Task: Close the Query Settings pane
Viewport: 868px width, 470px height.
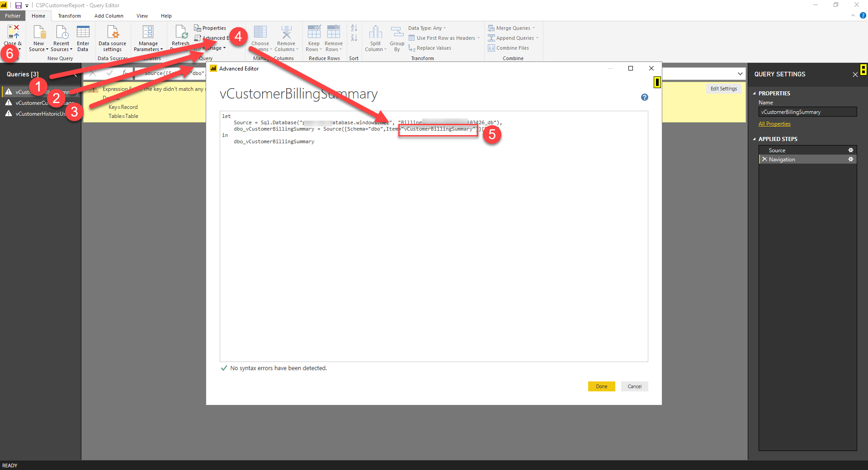Action: (x=855, y=75)
